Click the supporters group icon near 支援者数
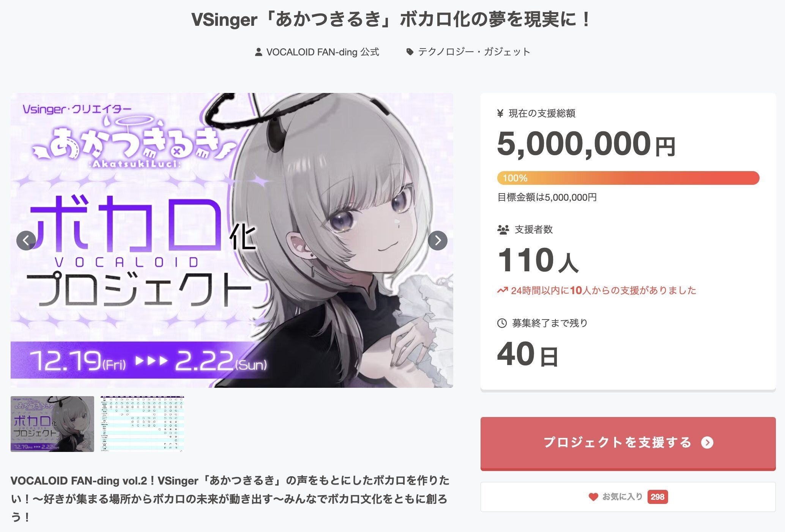 [503, 230]
